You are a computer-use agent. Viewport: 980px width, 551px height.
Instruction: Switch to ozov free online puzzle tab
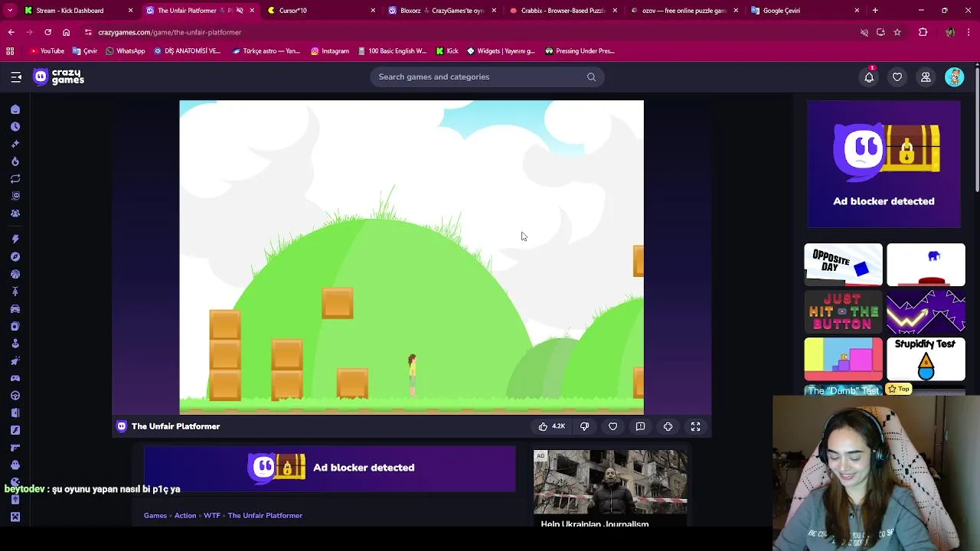click(684, 11)
